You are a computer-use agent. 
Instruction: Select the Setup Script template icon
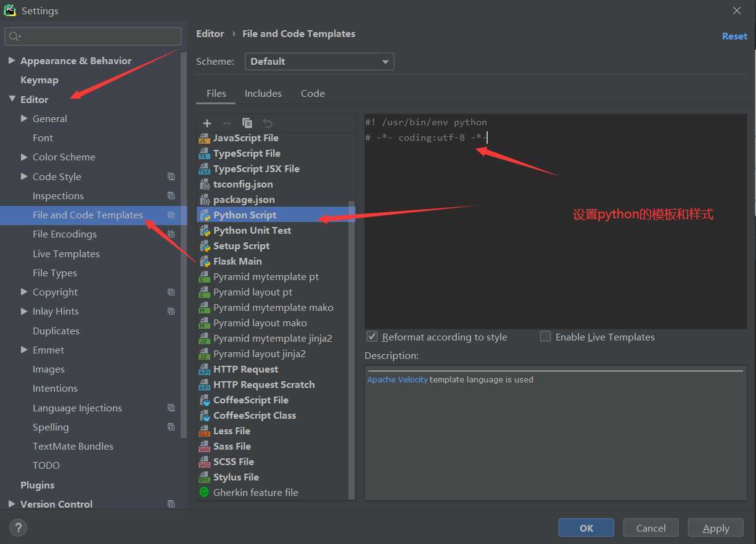click(204, 246)
